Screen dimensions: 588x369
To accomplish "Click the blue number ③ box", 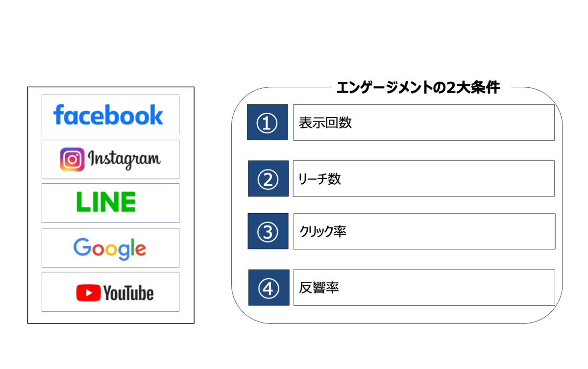I will tap(268, 231).
